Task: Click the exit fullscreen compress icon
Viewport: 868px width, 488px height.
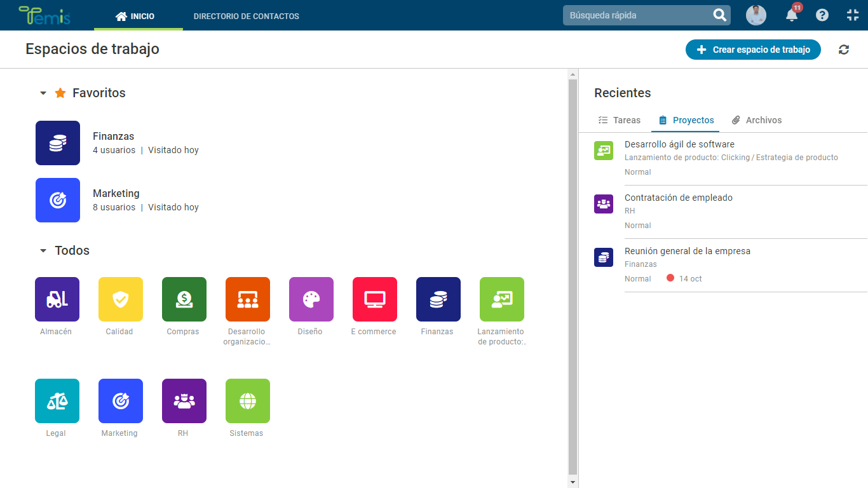Action: tap(853, 15)
